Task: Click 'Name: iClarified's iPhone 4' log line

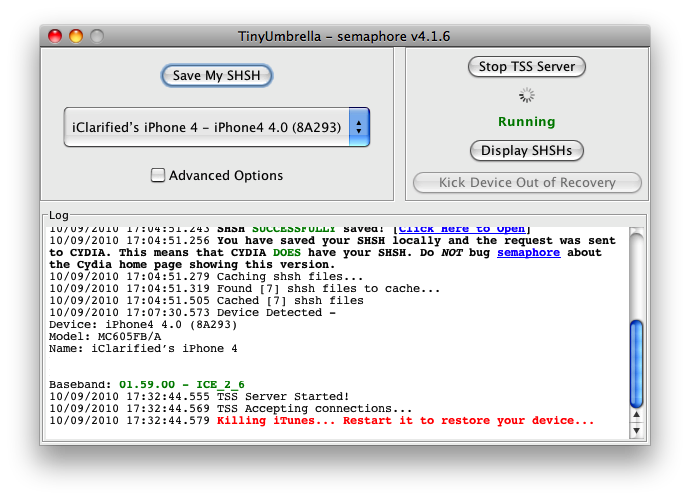Action: (143, 349)
